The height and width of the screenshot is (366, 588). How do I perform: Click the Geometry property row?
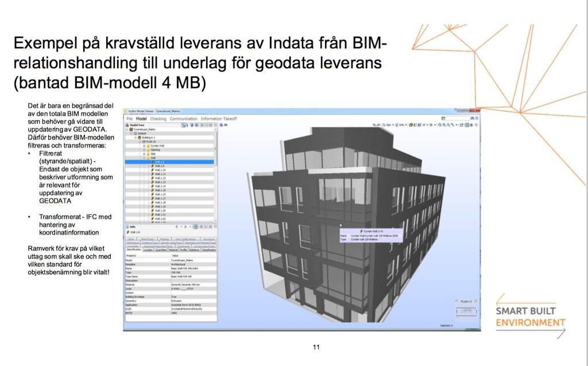(x=171, y=301)
